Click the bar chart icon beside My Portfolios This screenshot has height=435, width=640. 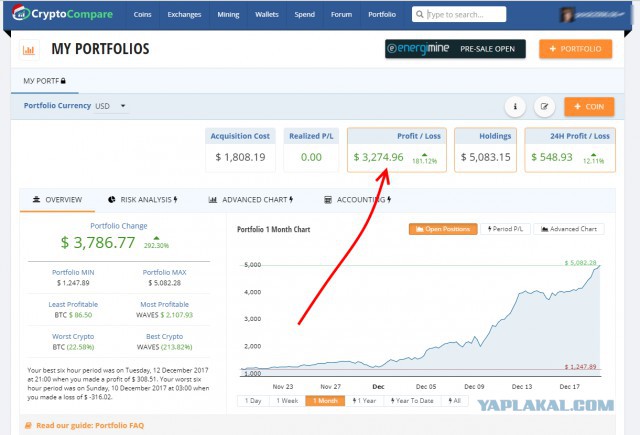[29, 50]
